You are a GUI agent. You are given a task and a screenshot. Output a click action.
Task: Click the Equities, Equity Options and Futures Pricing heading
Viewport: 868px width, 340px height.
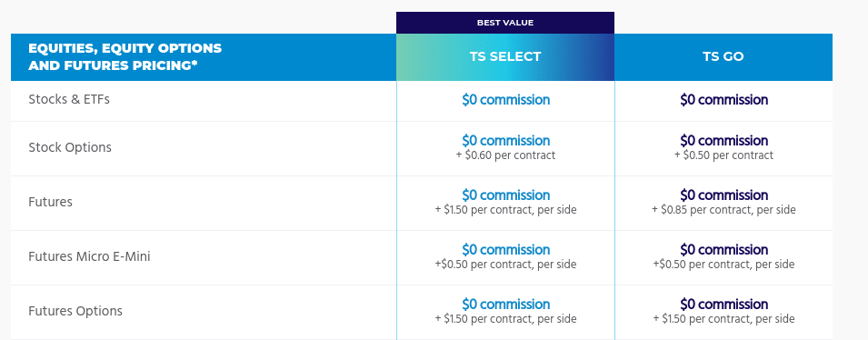click(x=125, y=56)
